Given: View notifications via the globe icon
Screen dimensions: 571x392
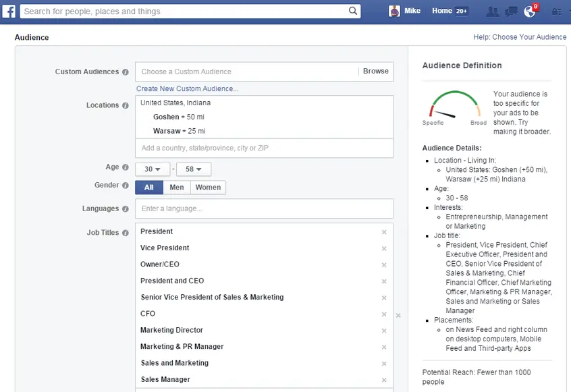Looking at the screenshot, I should (531, 11).
